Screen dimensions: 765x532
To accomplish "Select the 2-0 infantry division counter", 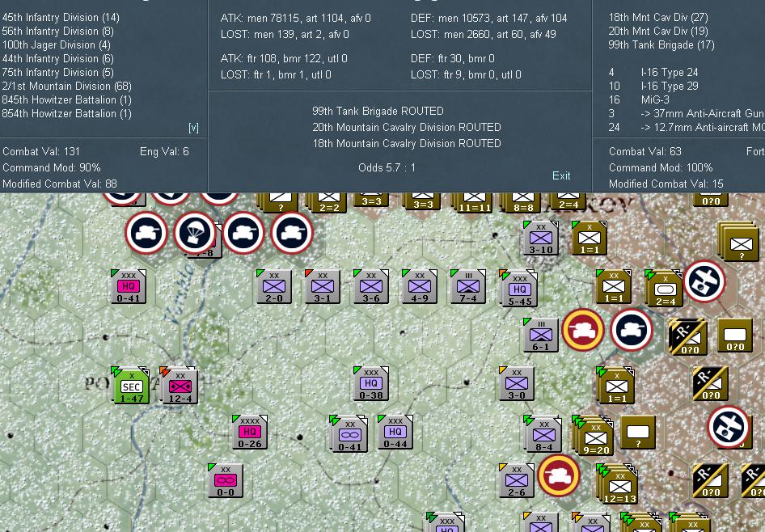I will point(273,286).
